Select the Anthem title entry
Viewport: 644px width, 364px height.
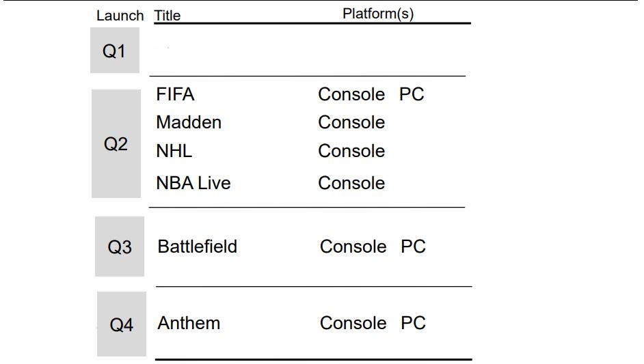[189, 323]
